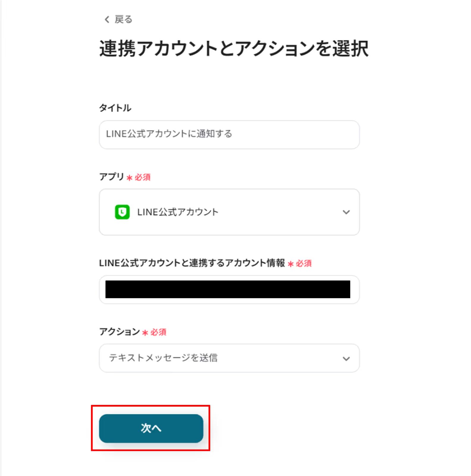Click the LINE公式アカウント text in app dropdown

178,212
